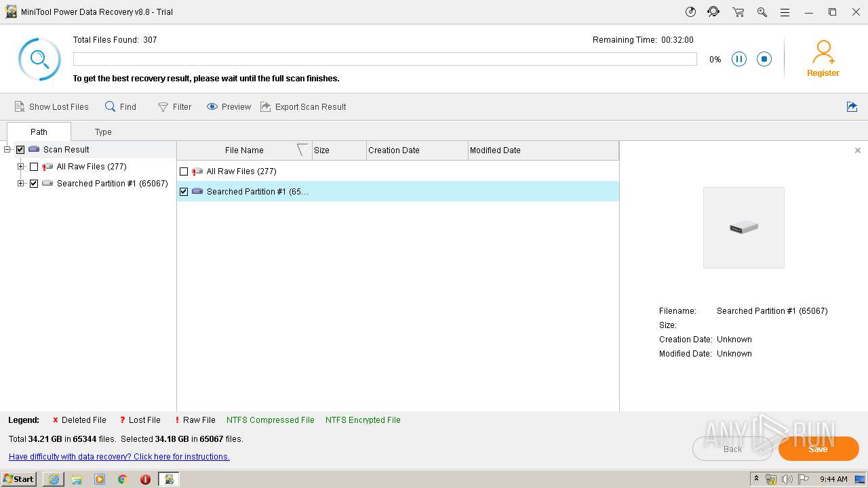Open Action Center flag icon
The height and width of the screenshot is (488, 868).
click(804, 479)
